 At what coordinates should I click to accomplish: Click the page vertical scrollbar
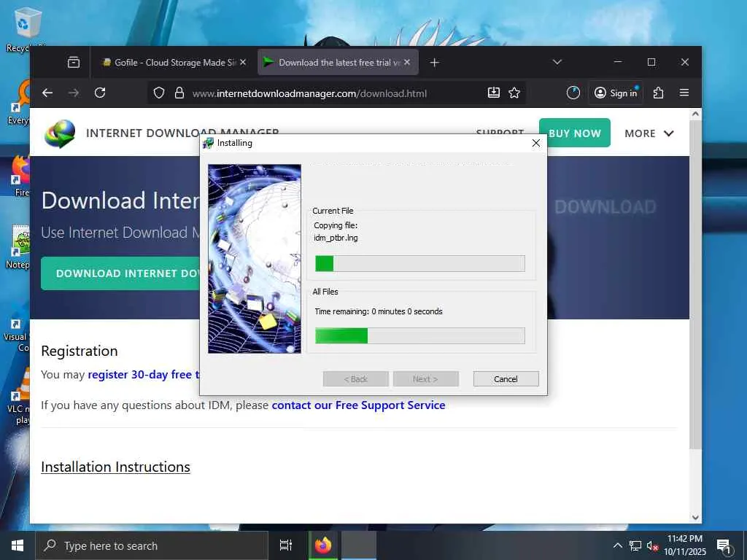[x=695, y=284]
